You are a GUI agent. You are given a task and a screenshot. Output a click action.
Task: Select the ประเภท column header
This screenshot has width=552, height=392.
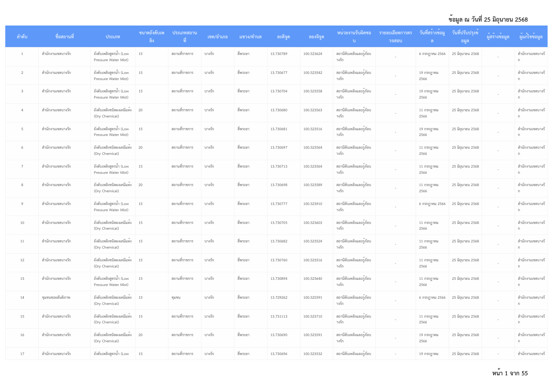113,37
